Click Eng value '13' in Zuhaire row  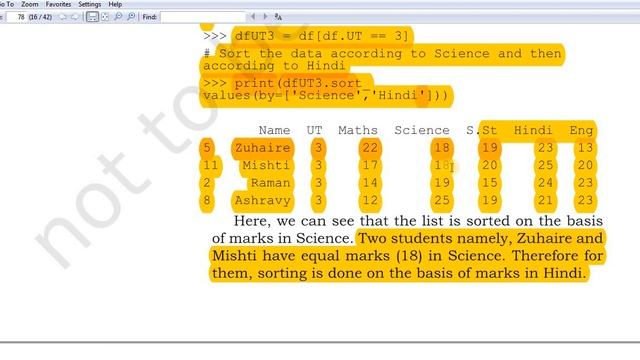(x=585, y=148)
